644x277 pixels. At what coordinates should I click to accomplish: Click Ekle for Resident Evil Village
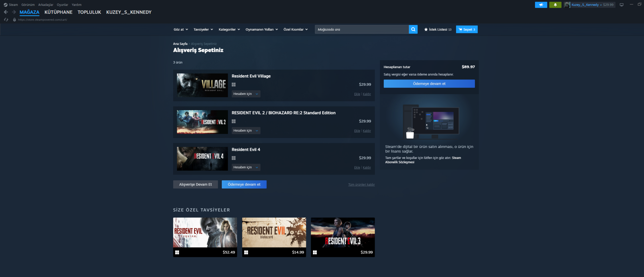(x=357, y=94)
